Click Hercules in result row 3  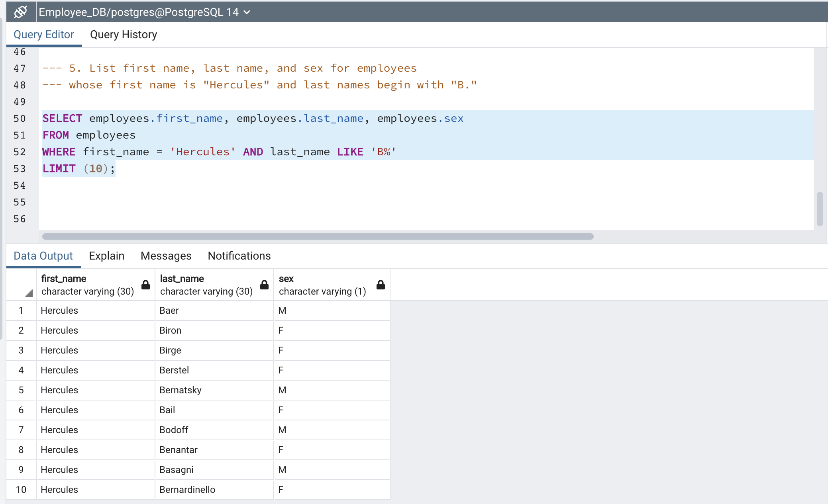tap(96, 350)
